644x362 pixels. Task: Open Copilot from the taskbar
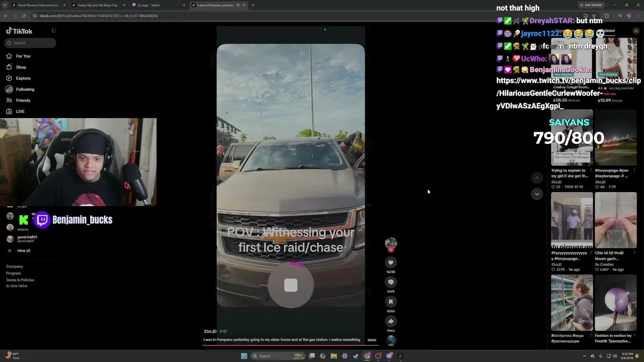click(x=323, y=356)
